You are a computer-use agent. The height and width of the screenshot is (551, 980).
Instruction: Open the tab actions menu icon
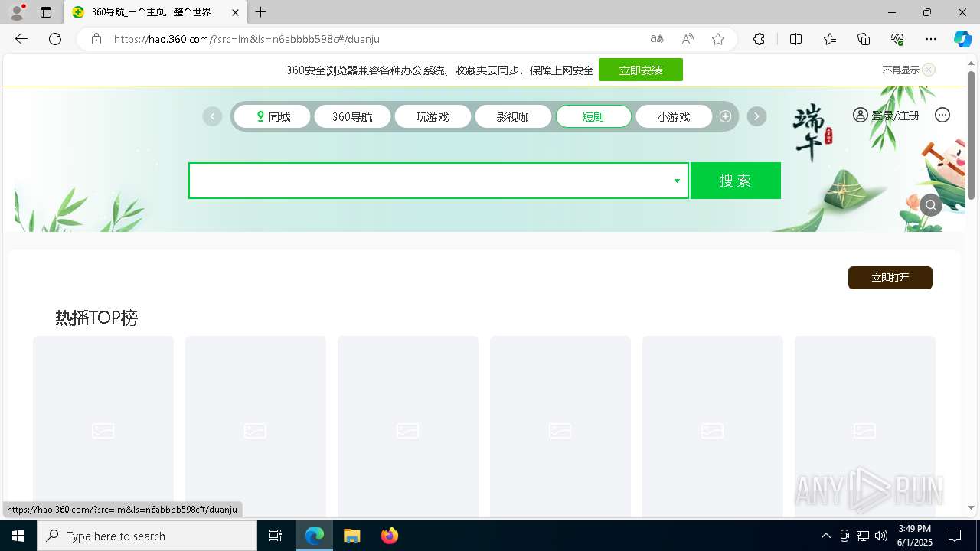(x=46, y=12)
